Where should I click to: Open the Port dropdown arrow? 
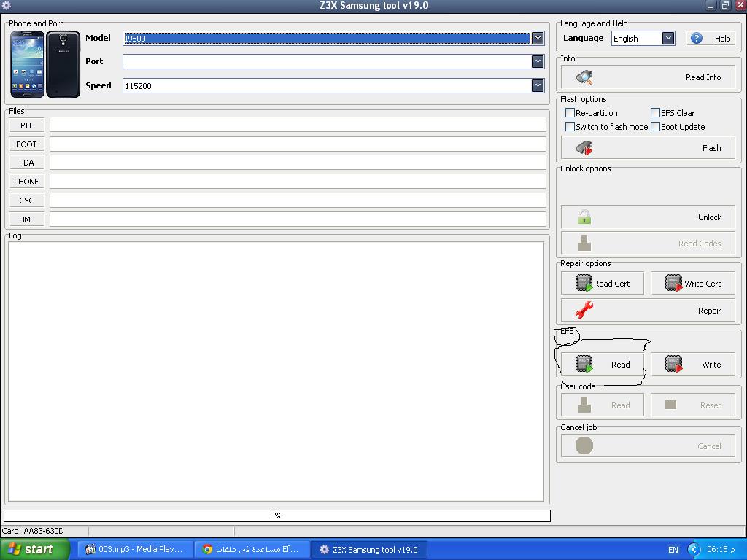click(538, 61)
